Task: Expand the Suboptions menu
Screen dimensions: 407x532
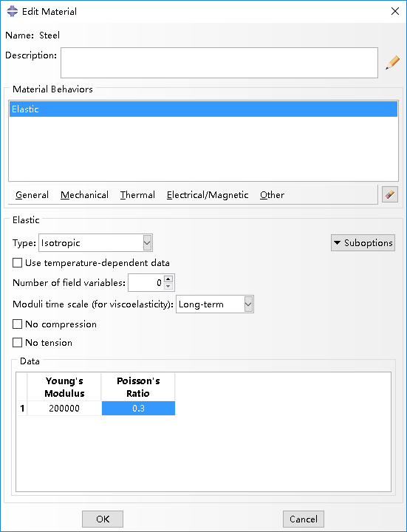Action: (363, 243)
